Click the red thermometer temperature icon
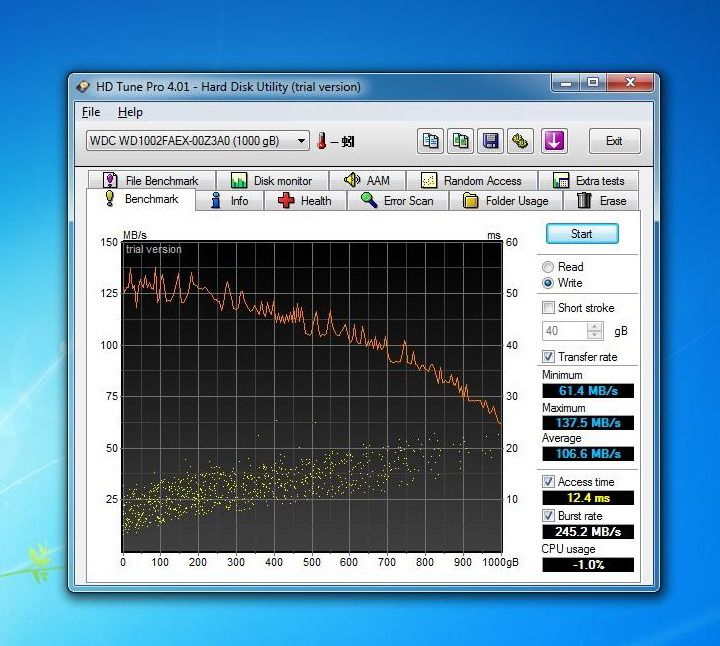720x646 pixels. coord(321,141)
